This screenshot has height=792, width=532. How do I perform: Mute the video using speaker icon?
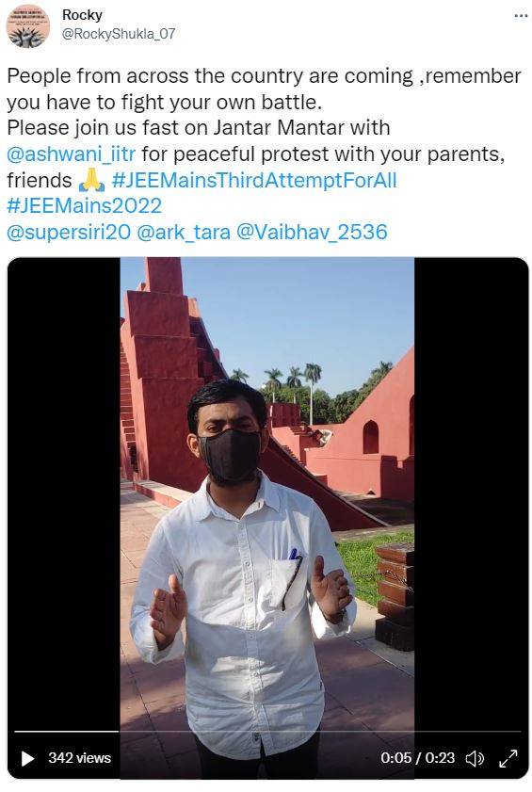click(474, 758)
